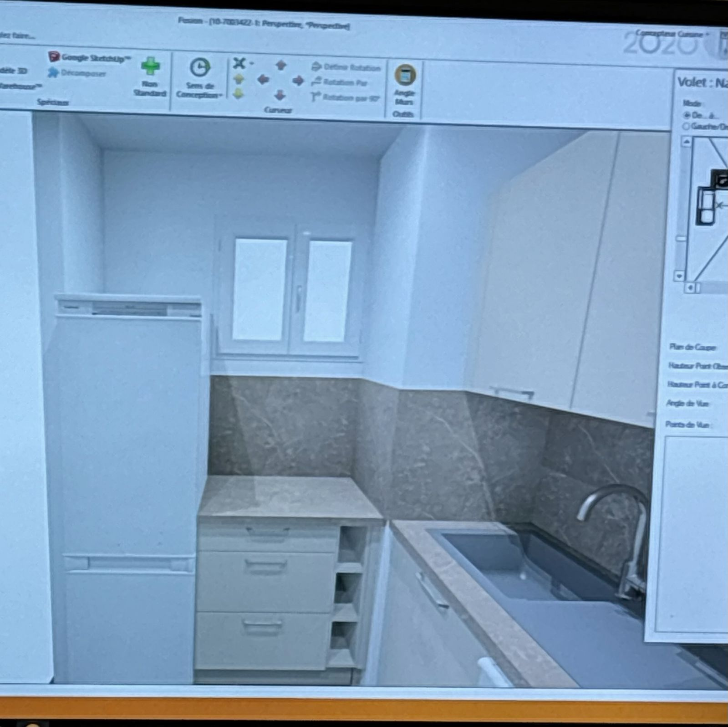This screenshot has height=727, width=728.
Task: Open the Angle Murs tool
Action: click(x=405, y=75)
